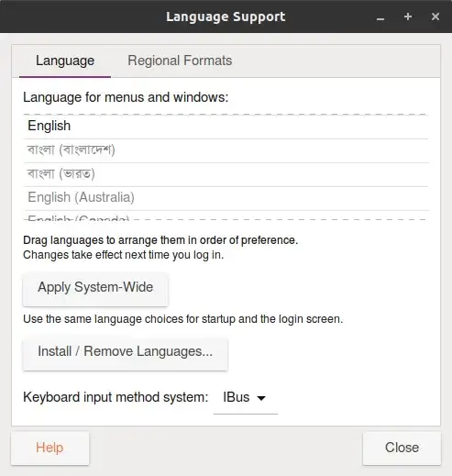Viewport: 452px width, 476px height.
Task: Maximize the Language Support window
Action: [x=408, y=17]
